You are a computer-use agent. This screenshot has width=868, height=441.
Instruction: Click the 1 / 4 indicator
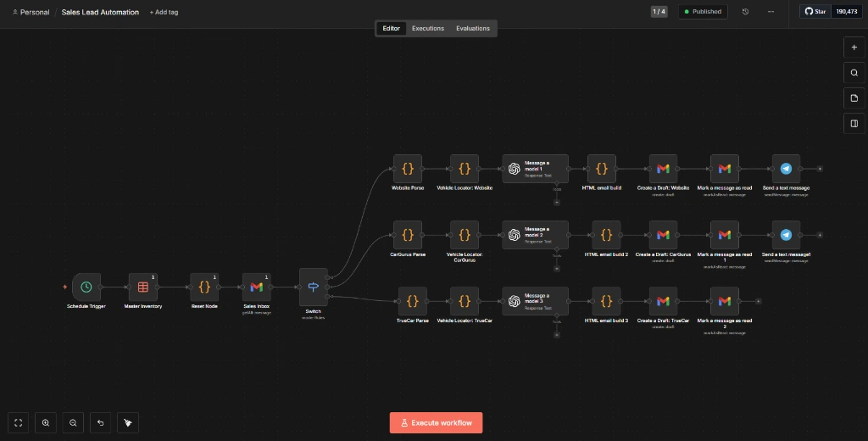click(659, 12)
